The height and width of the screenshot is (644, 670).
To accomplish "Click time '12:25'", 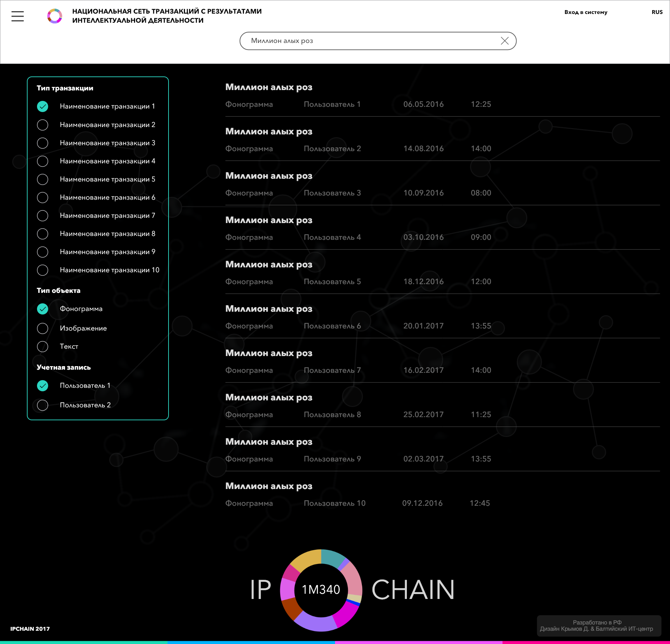I will click(481, 104).
